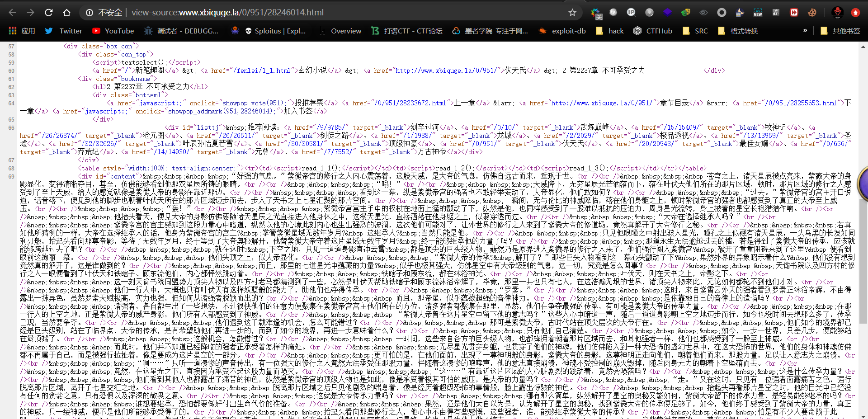
Task: Expand the bookmarks overflow chevron
Action: click(x=806, y=30)
